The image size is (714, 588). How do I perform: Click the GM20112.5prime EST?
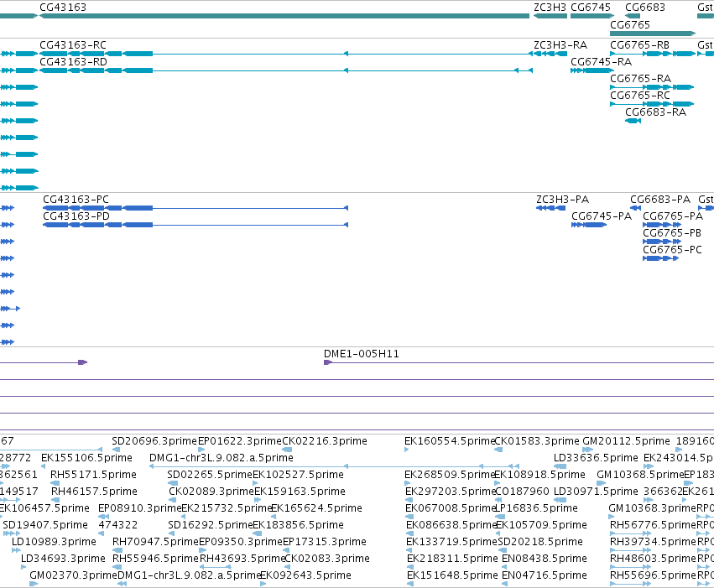click(626, 441)
